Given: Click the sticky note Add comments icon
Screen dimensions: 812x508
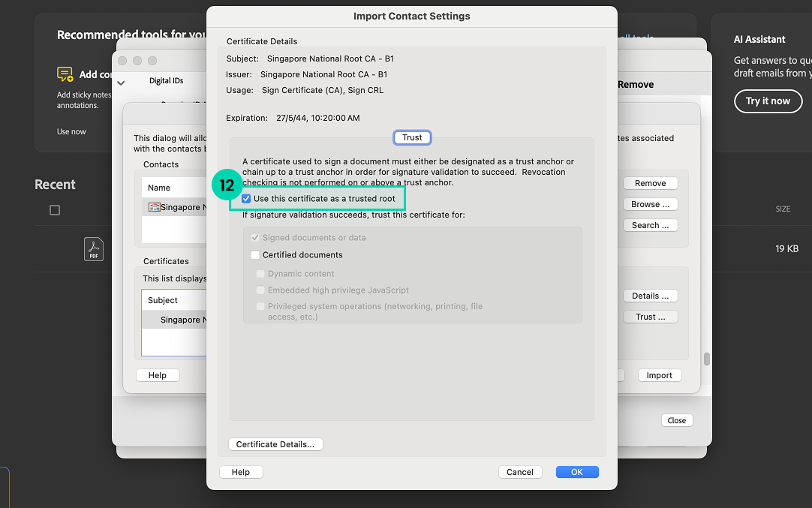Looking at the screenshot, I should pos(65,74).
